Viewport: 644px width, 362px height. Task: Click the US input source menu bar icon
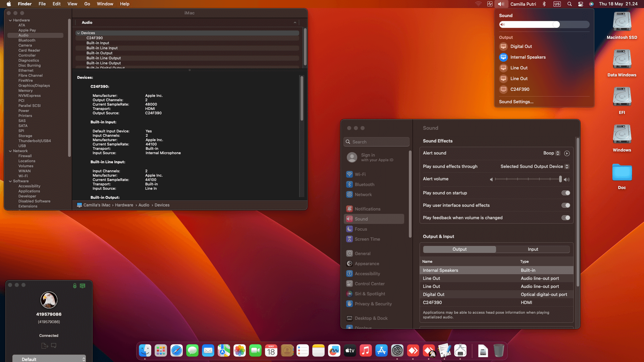tap(557, 4)
